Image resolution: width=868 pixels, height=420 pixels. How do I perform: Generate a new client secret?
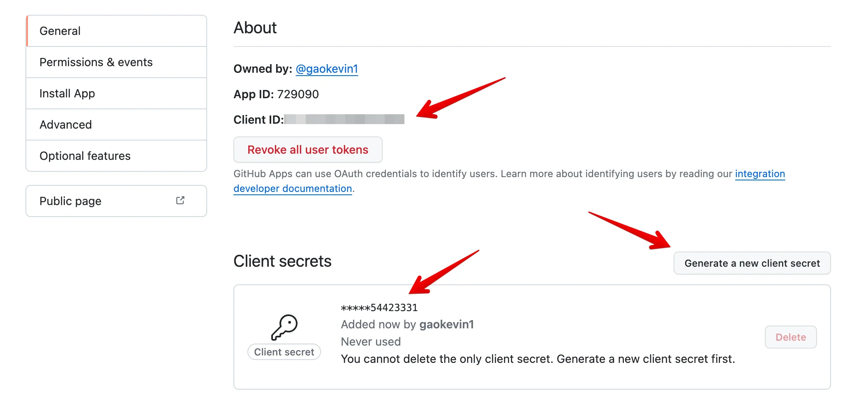[x=752, y=263]
